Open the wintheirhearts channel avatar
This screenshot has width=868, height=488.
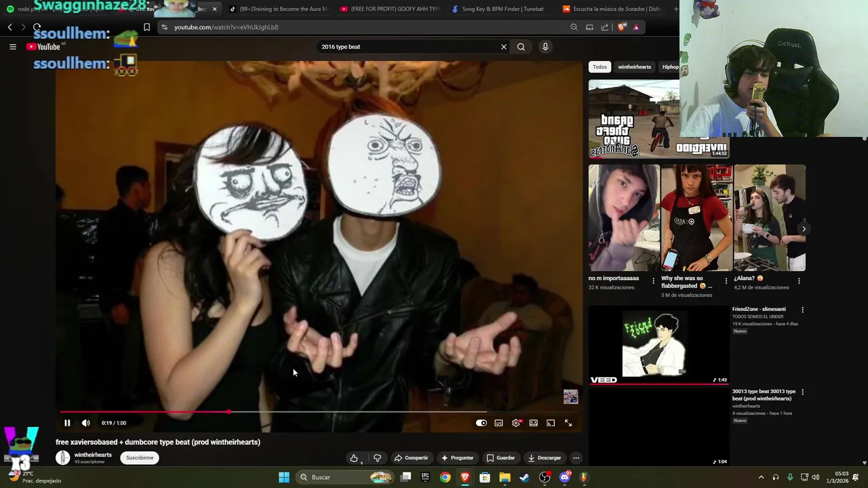point(62,457)
